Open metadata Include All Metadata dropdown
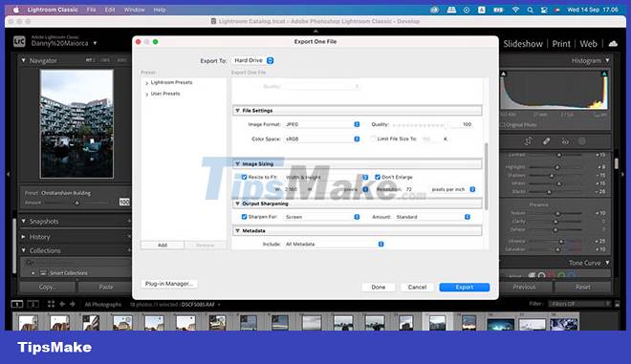631x364 pixels. pyautogui.click(x=334, y=245)
